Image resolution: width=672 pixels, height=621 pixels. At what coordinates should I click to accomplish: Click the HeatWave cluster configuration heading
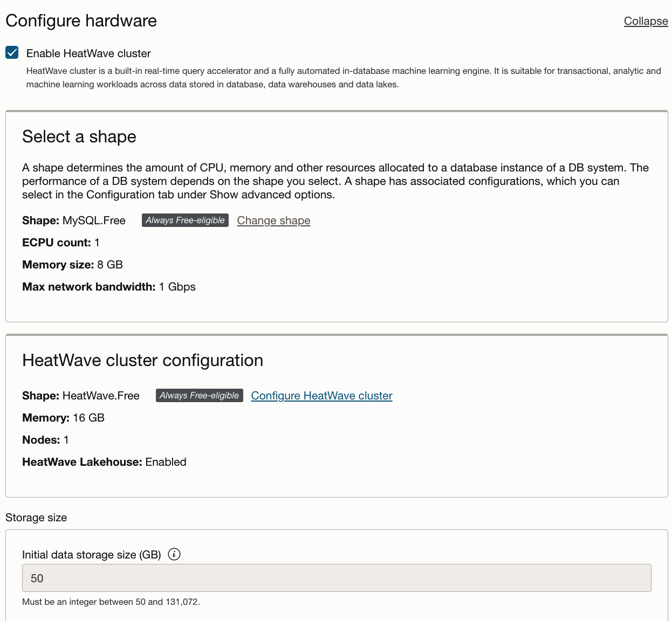[142, 361]
